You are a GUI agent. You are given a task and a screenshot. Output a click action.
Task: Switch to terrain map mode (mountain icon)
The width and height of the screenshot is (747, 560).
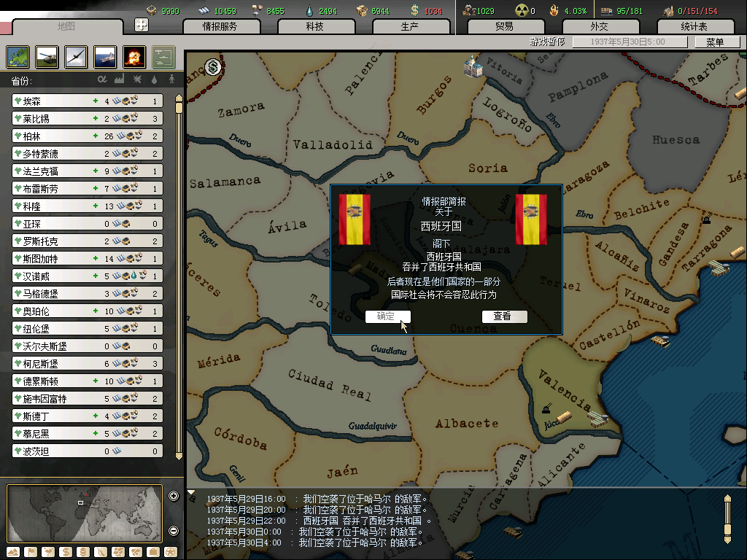(x=13, y=552)
